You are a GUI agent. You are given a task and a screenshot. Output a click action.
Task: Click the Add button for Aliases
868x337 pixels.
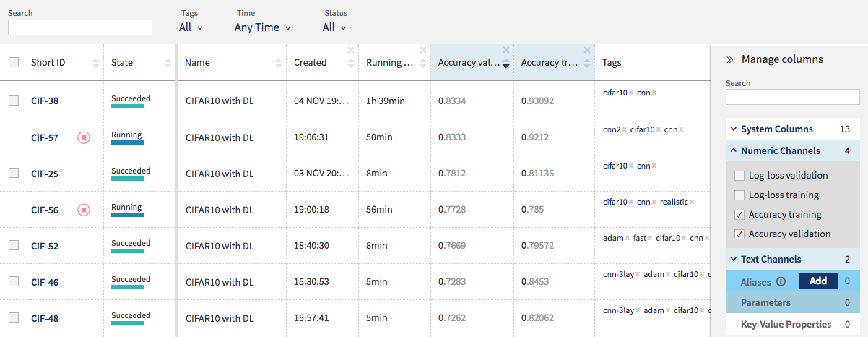817,281
